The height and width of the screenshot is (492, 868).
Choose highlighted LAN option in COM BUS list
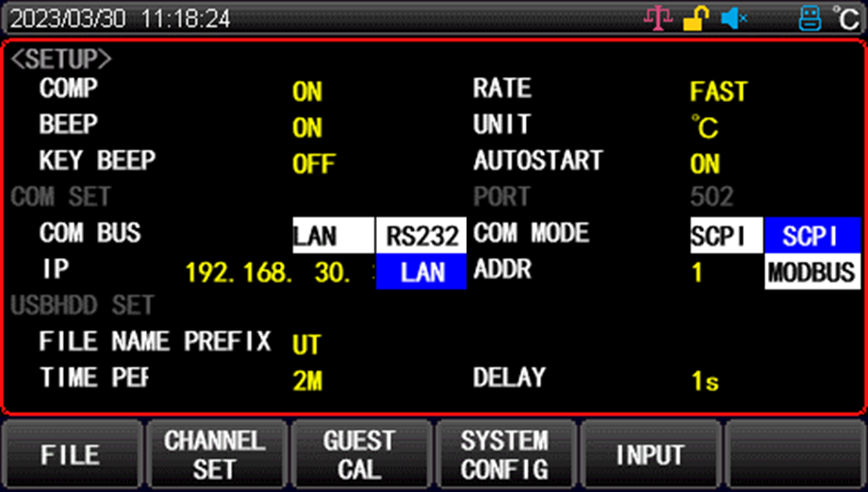422,271
